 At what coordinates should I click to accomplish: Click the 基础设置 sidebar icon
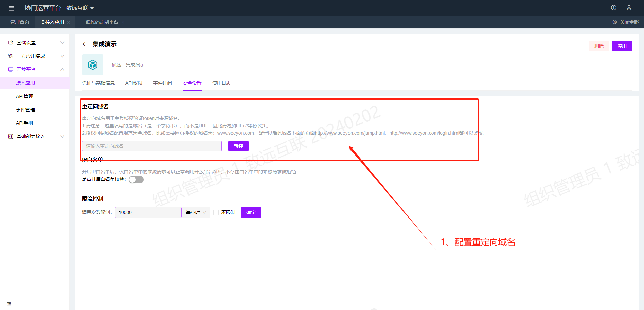(11, 43)
